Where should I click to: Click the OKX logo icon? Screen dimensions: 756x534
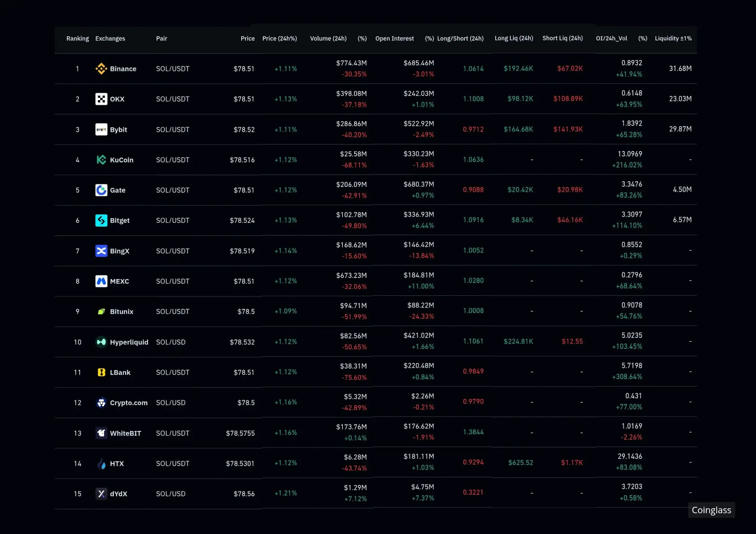click(x=101, y=99)
